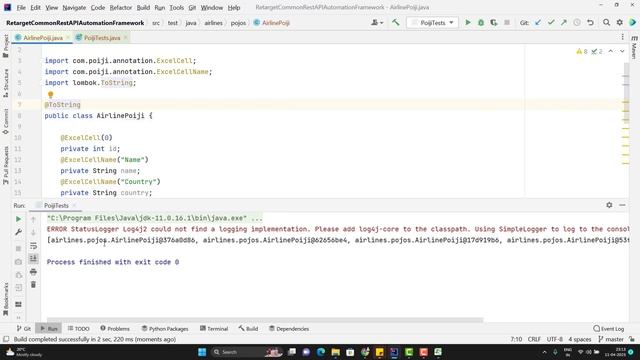
Task: Switch to the PoijiTests.java editor tab
Action: [x=102, y=38]
